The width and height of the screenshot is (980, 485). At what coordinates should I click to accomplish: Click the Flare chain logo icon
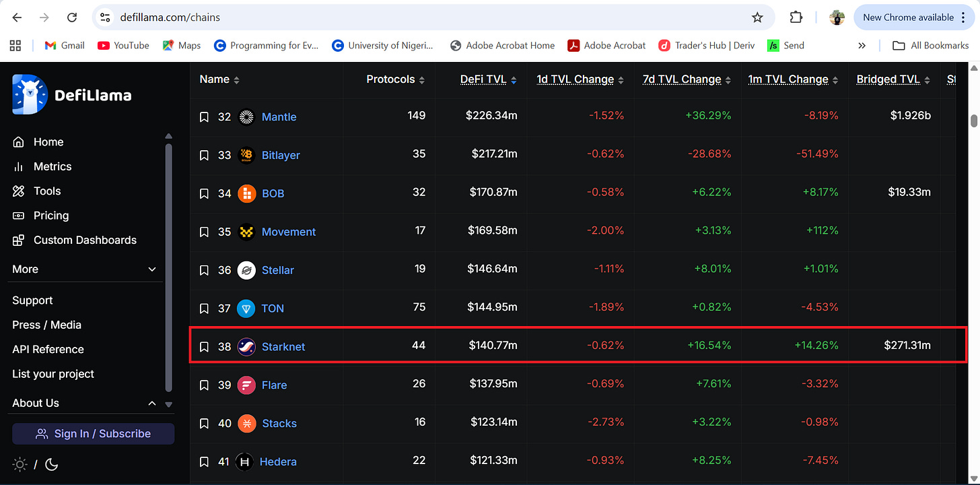(x=246, y=386)
